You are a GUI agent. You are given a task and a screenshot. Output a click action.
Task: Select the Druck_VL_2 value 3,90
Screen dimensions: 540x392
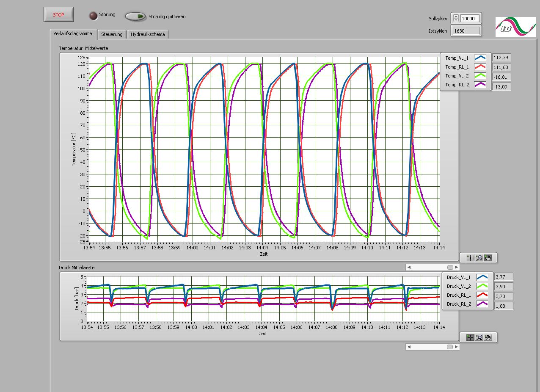(504, 287)
